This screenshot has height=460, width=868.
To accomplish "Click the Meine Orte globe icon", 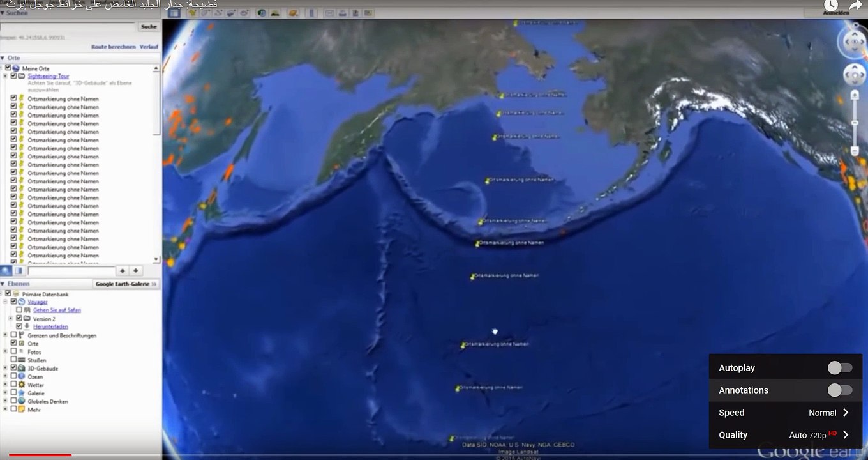I will tap(16, 68).
